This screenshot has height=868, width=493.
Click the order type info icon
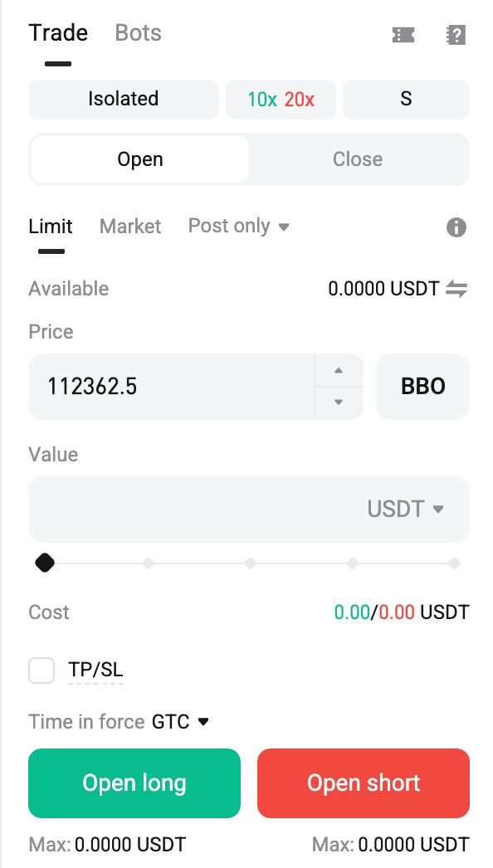tap(456, 227)
